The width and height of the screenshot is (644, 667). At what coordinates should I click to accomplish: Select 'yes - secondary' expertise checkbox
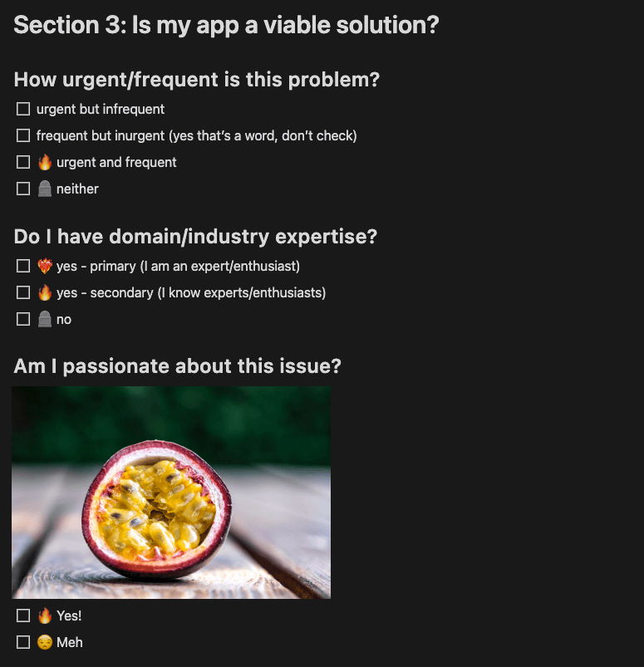tap(23, 292)
